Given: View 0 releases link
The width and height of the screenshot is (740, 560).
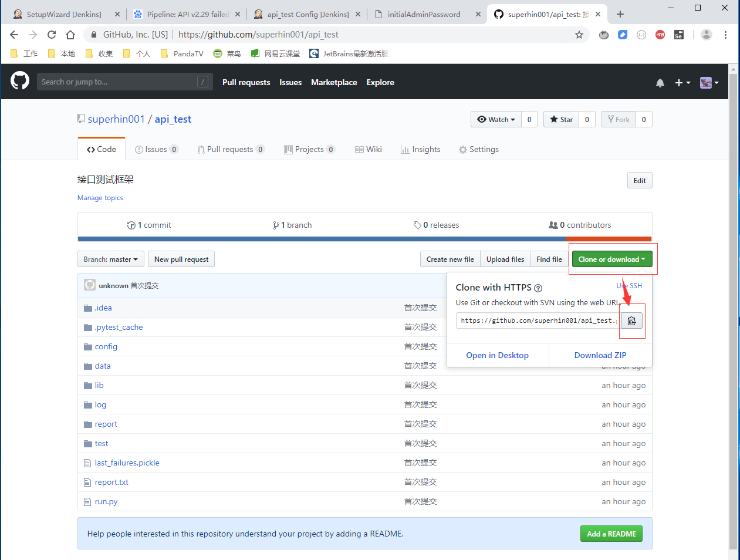Looking at the screenshot, I should (436, 225).
